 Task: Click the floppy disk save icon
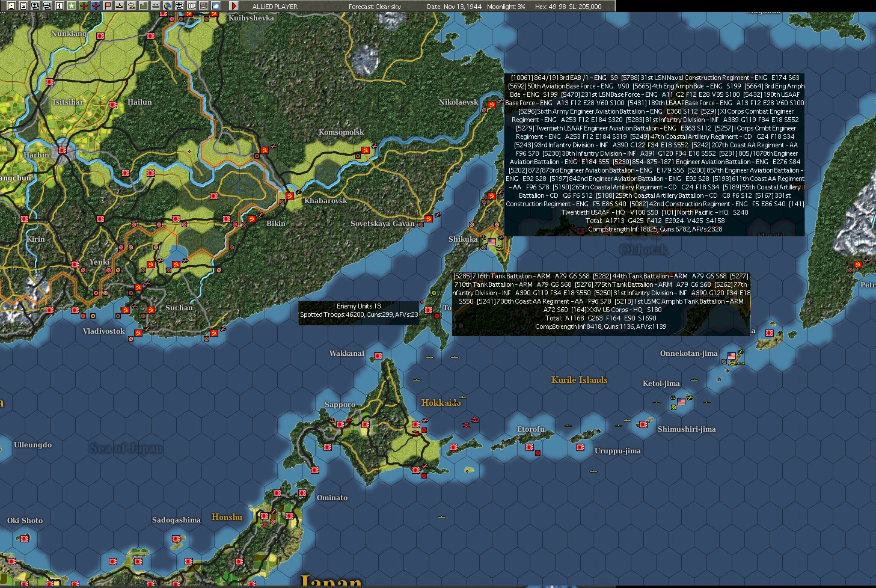pyautogui.click(x=11, y=6)
